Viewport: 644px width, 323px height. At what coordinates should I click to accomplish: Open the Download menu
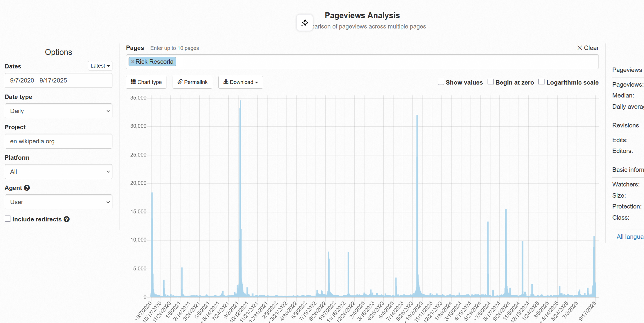coord(240,82)
